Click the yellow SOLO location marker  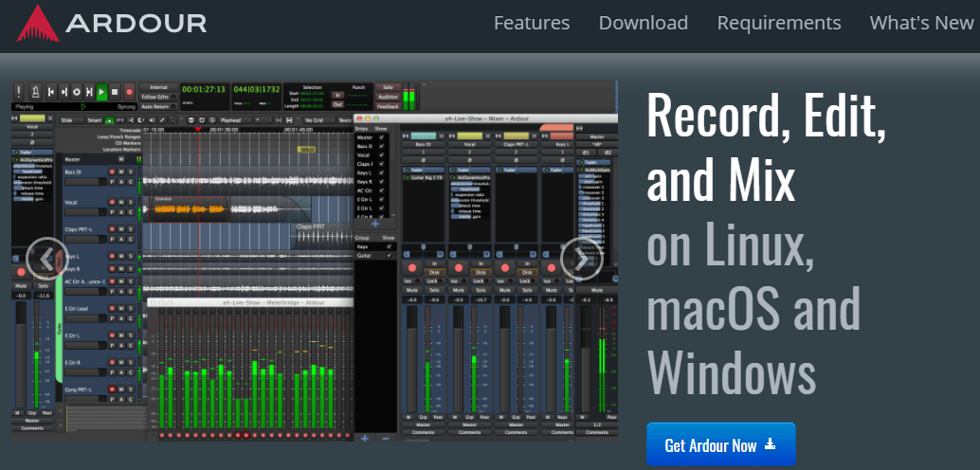click(x=306, y=150)
